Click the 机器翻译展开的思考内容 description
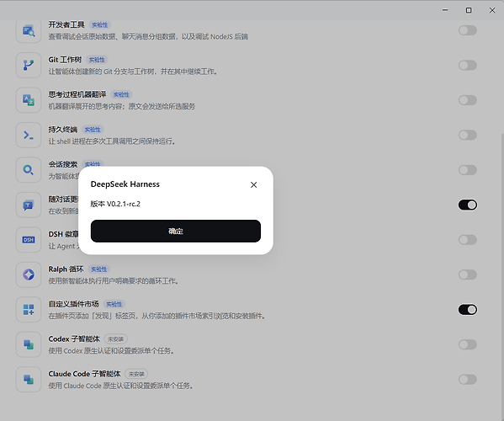The width and height of the screenshot is (504, 421). pos(122,106)
